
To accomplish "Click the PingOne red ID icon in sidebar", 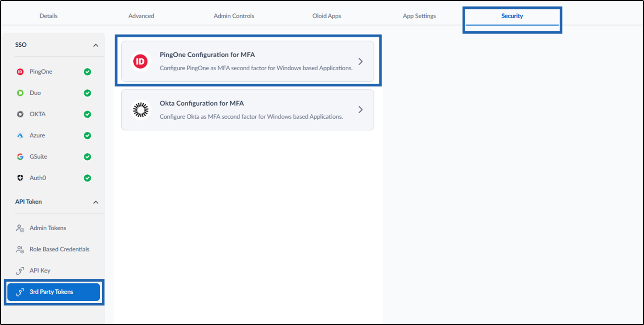I will pyautogui.click(x=20, y=72).
